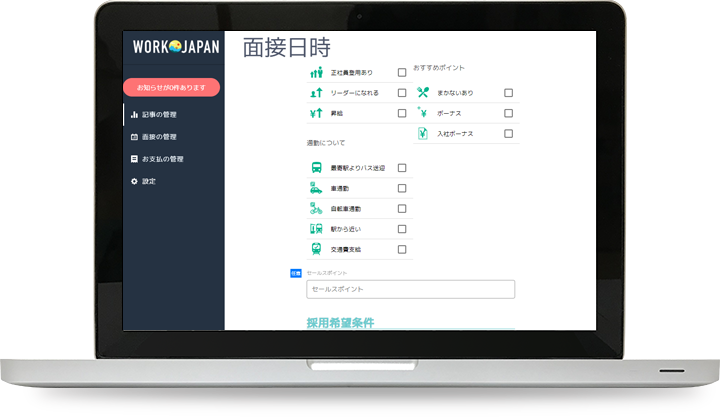The width and height of the screenshot is (720, 417).
Task: Click the station icon for 駅から近い
Action: 316,229
